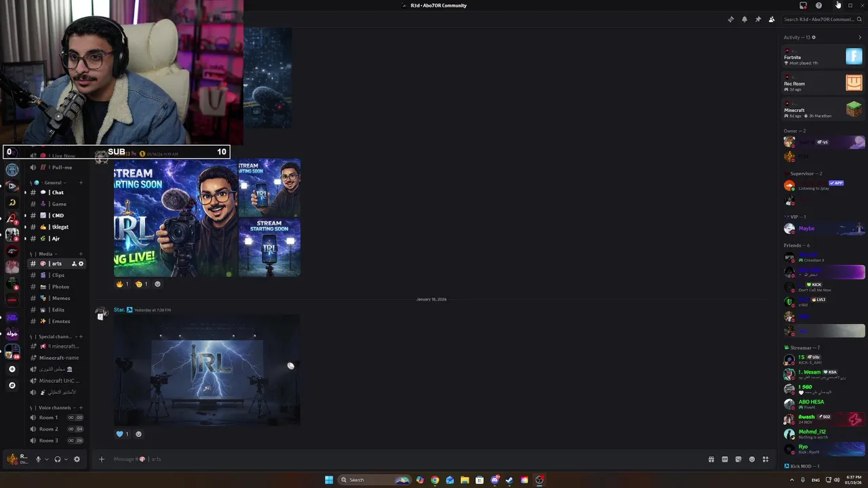Join the Pull-me voice channel
The width and height of the screenshot is (868, 488).
coord(56,167)
